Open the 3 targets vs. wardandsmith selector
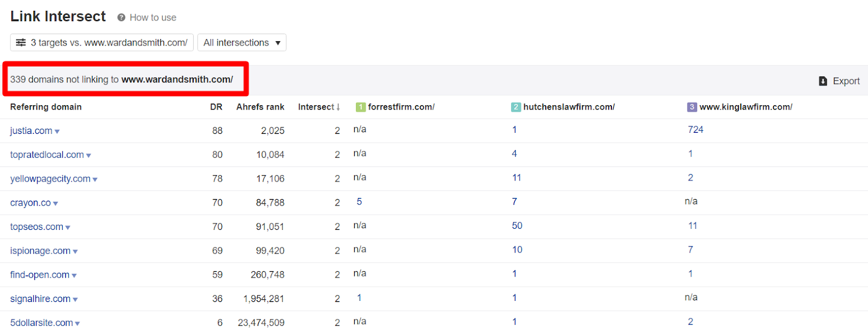The height and width of the screenshot is (334, 868). [102, 42]
